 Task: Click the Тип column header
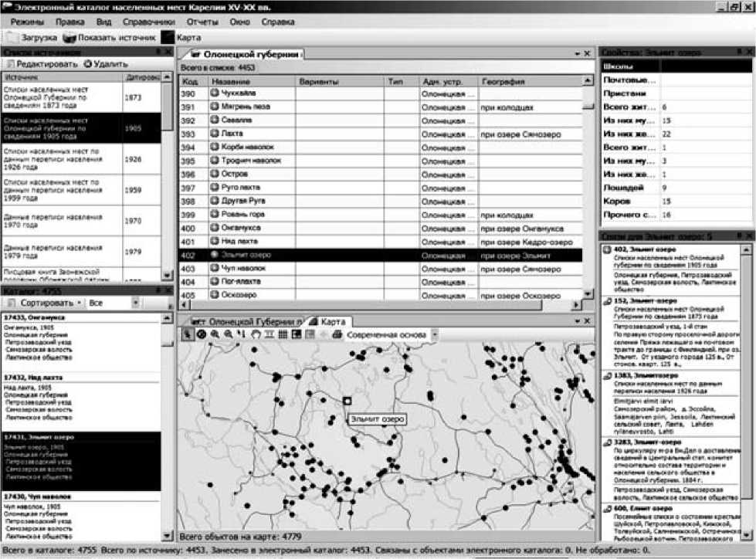tap(401, 81)
